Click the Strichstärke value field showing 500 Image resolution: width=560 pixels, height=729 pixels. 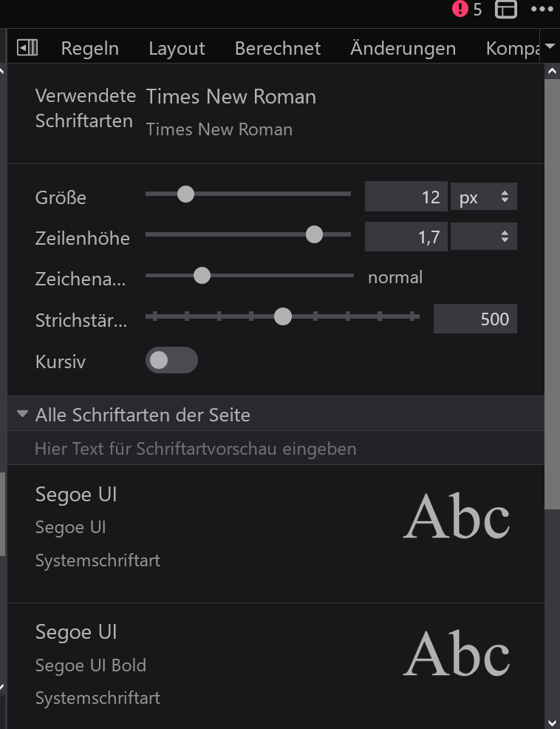pos(475,319)
